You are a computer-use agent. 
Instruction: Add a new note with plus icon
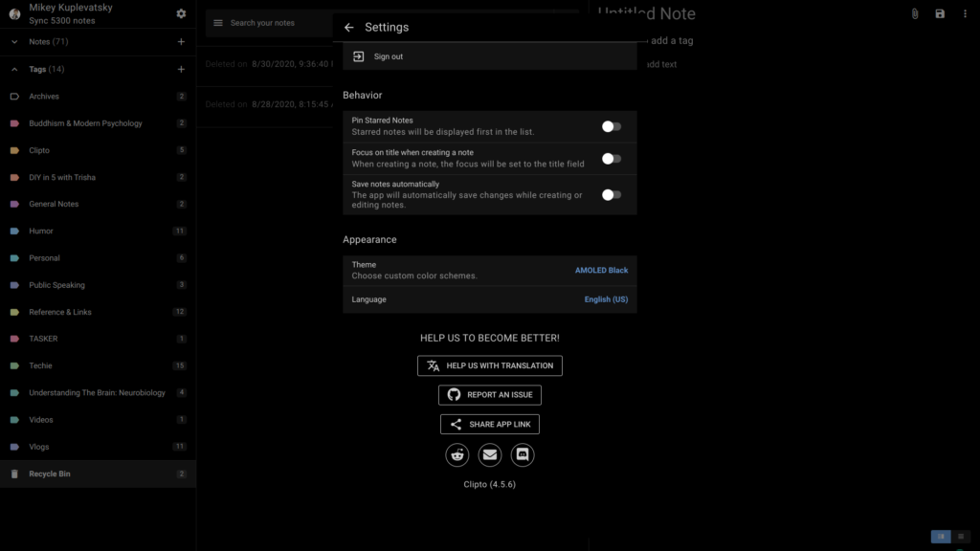click(181, 42)
